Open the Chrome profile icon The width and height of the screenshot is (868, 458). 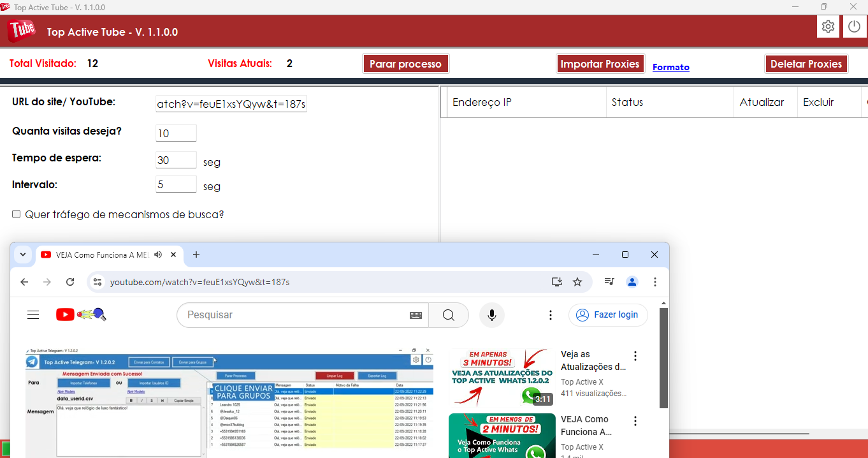[x=632, y=281]
